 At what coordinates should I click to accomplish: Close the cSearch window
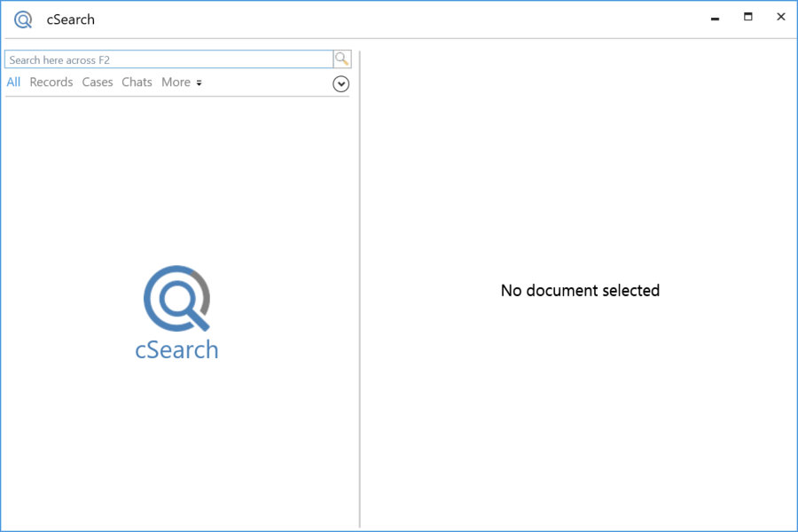pyautogui.click(x=780, y=18)
